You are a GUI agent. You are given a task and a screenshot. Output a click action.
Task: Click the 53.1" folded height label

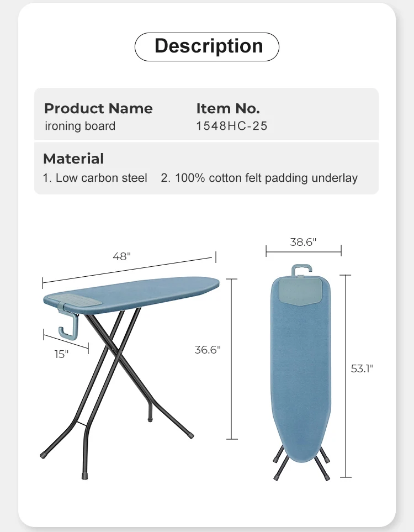point(362,368)
